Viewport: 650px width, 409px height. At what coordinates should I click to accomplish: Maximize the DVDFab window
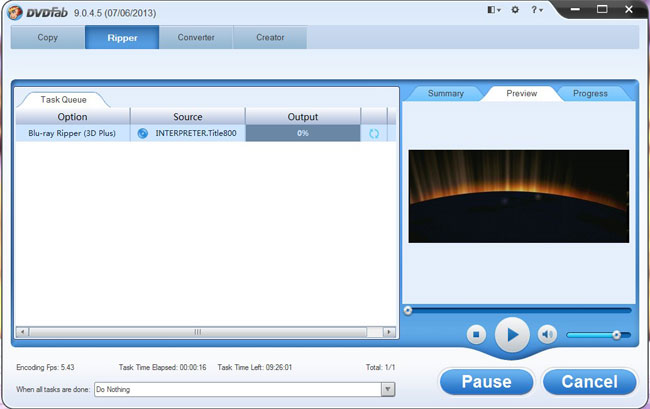[602, 9]
